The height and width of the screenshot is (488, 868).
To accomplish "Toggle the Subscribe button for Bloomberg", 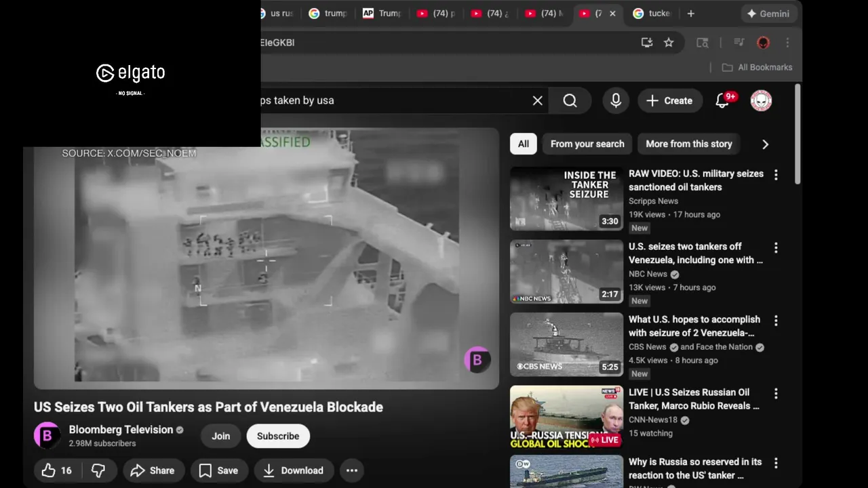I will 278,436.
